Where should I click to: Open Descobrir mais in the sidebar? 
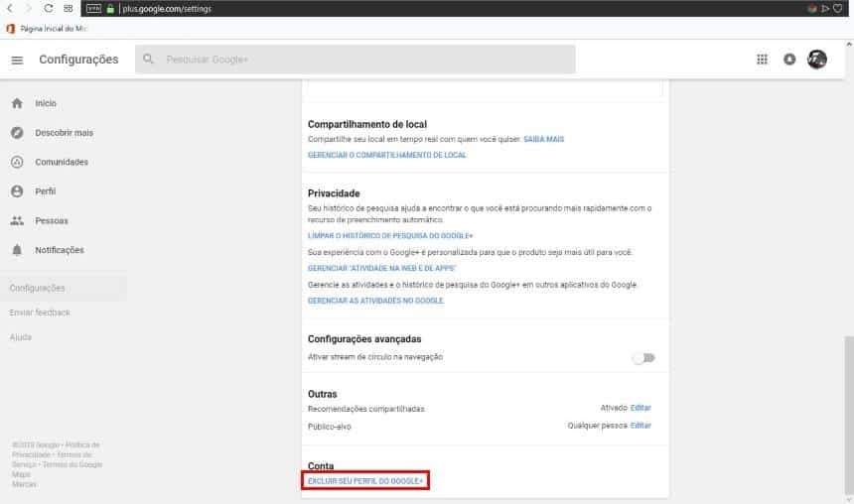64,133
